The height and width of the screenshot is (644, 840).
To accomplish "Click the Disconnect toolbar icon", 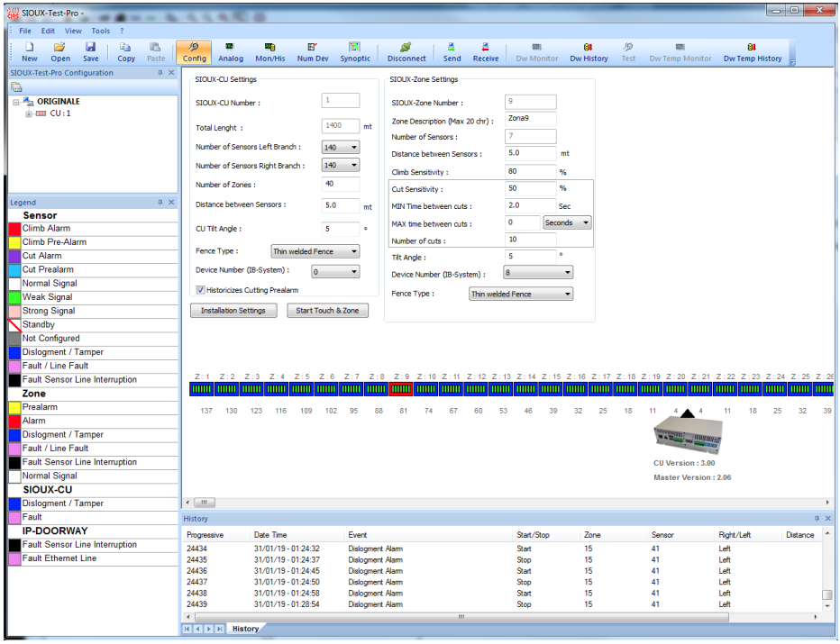I will [x=406, y=52].
